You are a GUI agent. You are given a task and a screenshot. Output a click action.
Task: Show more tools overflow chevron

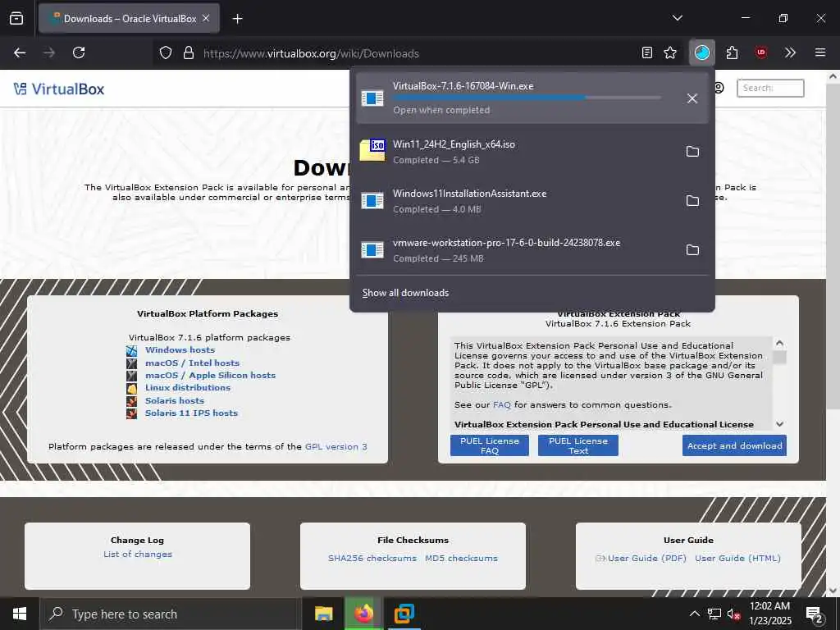coord(790,53)
